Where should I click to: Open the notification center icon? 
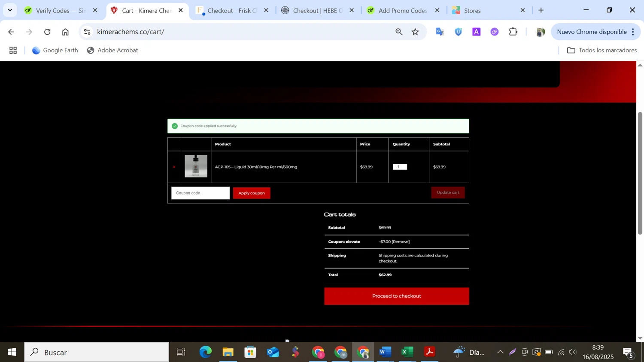coord(629,353)
